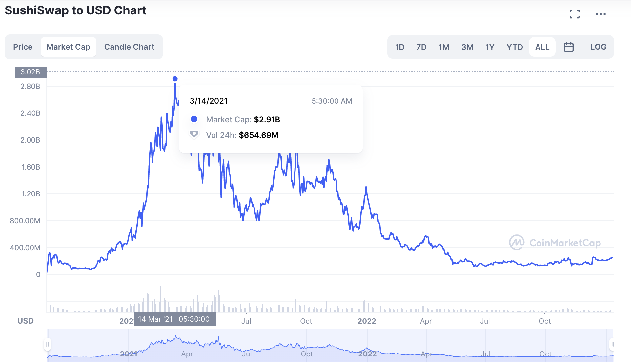The image size is (631, 364).
Task: Toggle LOG scale on the chart
Action: (x=598, y=47)
